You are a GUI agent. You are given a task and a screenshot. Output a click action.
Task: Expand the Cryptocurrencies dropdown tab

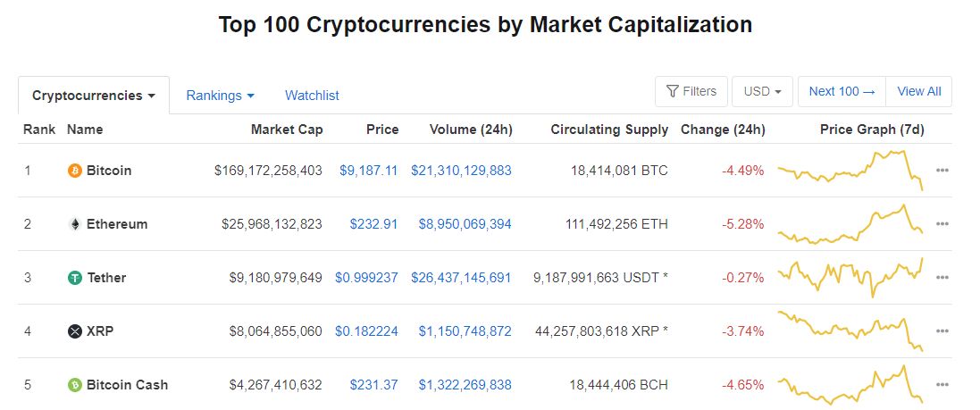click(94, 96)
